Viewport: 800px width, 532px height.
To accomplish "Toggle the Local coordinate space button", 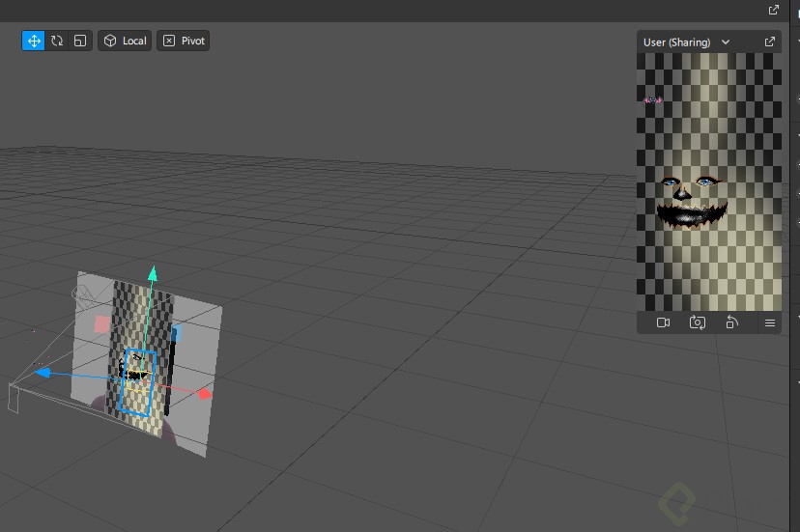I will tap(125, 41).
